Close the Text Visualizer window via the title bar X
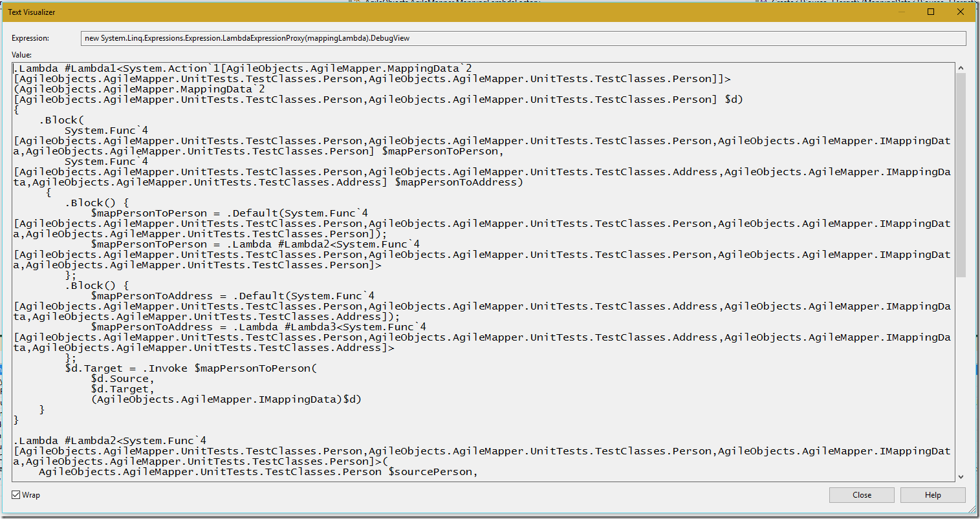 tap(961, 12)
